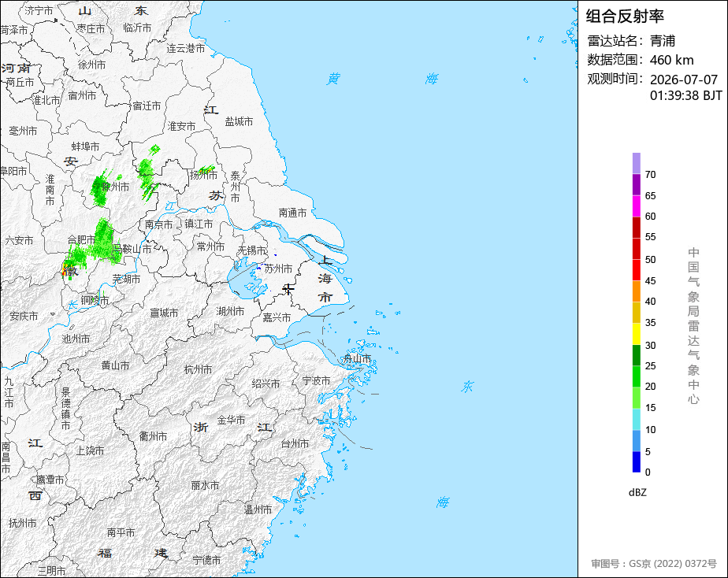Click the 组合反射率 title text
The height and width of the screenshot is (578, 728).
pyautogui.click(x=625, y=17)
